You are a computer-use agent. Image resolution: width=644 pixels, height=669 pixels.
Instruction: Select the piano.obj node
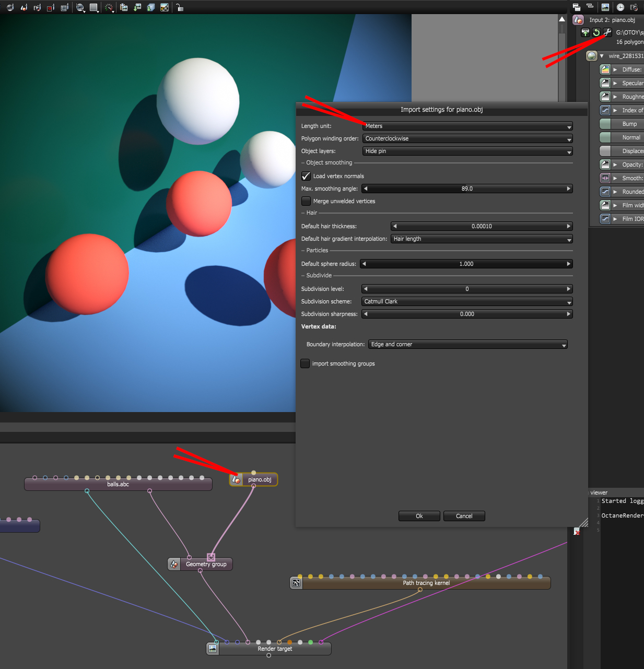pos(254,479)
